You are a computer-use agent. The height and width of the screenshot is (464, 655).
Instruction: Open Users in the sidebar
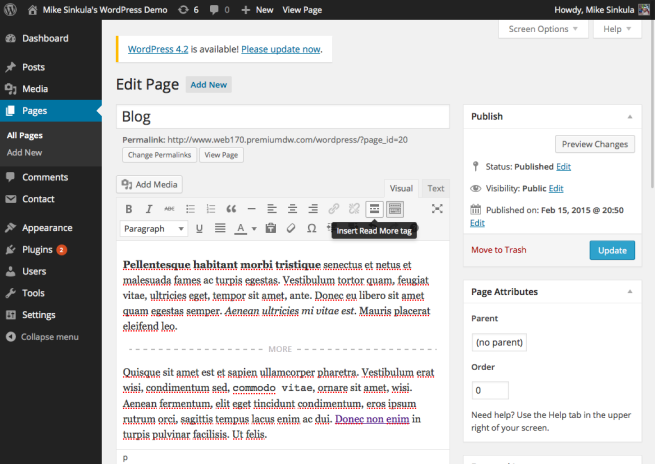point(51,271)
